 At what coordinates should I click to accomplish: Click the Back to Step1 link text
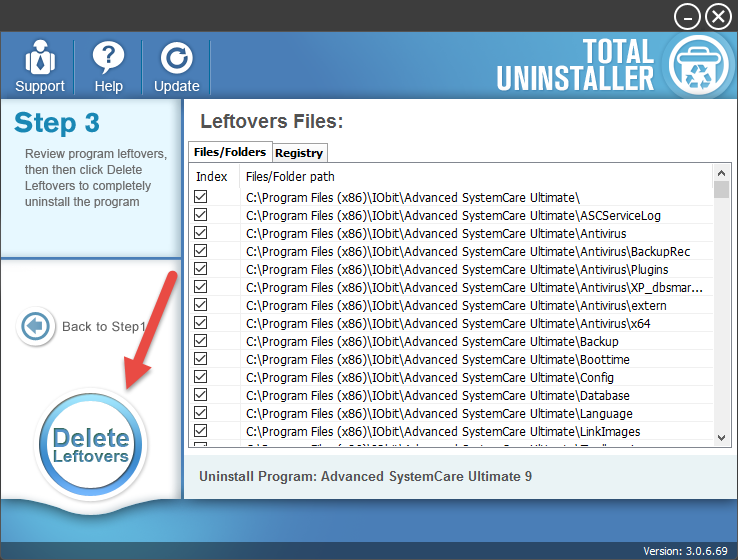pyautogui.click(x=104, y=327)
